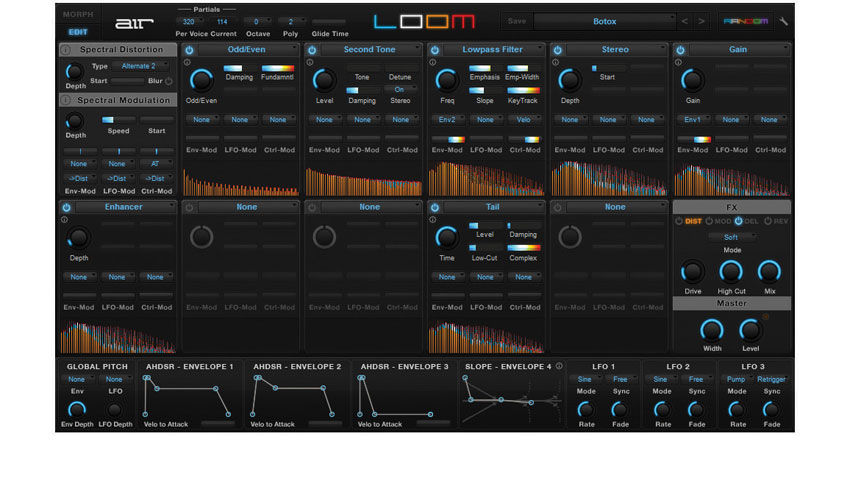This screenshot has width=850, height=478.
Task: Toggle Odd/Even module power button
Action: pos(189,50)
